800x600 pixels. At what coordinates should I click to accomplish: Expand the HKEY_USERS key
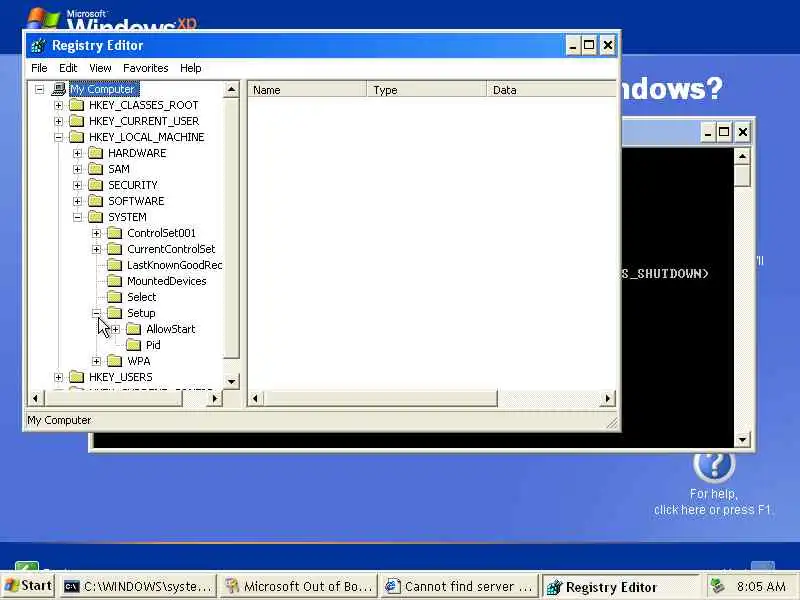pos(58,377)
